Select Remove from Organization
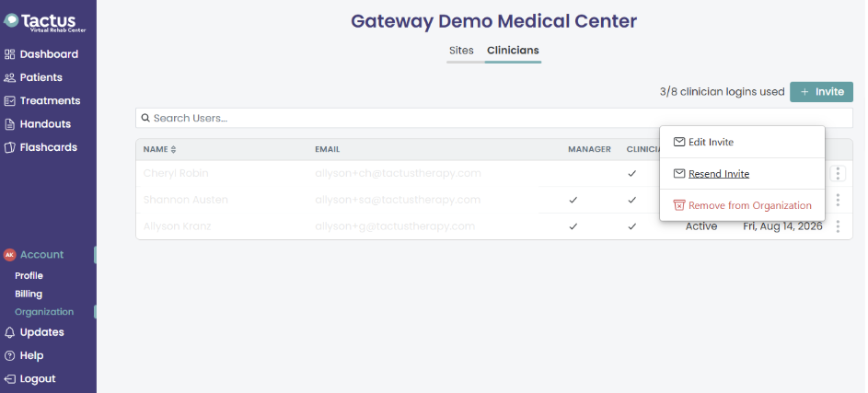This screenshot has width=868, height=393. pyautogui.click(x=742, y=205)
